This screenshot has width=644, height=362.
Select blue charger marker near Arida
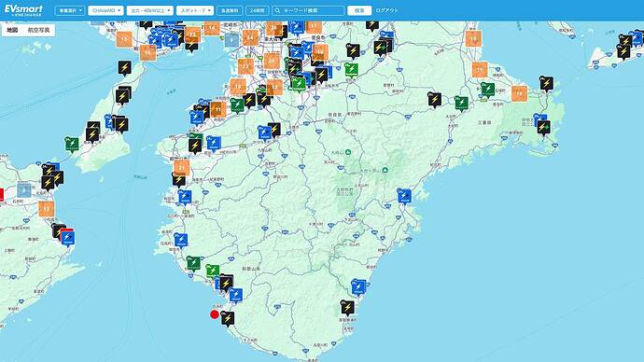(x=185, y=198)
